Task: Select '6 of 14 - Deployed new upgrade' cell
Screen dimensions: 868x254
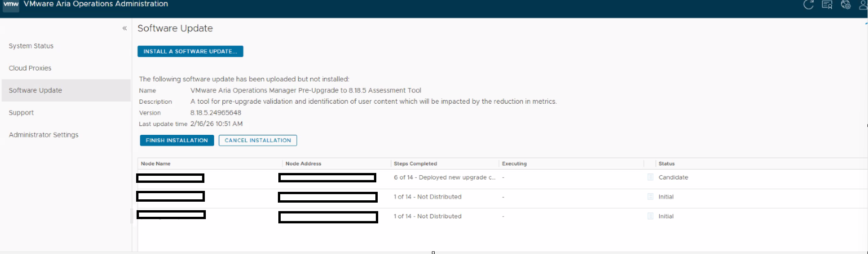Action: point(445,177)
